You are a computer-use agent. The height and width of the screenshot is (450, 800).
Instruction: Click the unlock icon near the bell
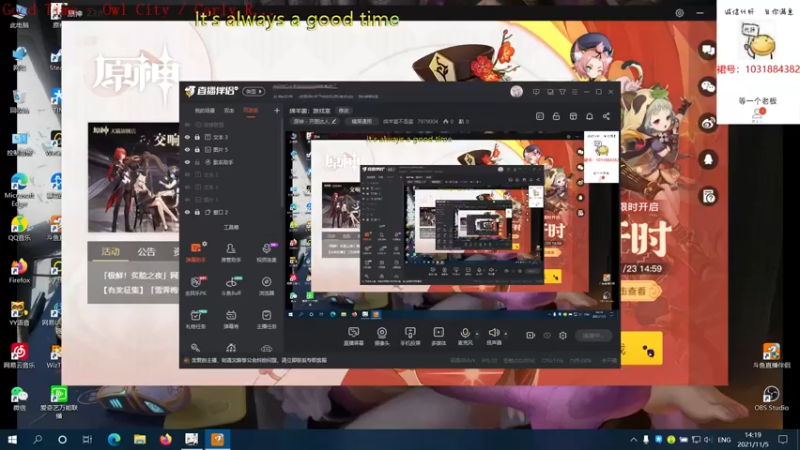pos(556,116)
